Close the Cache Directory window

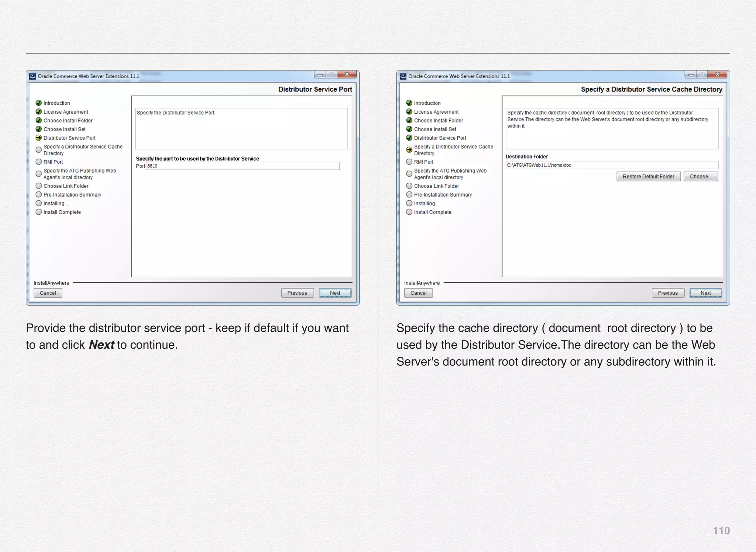[718, 75]
